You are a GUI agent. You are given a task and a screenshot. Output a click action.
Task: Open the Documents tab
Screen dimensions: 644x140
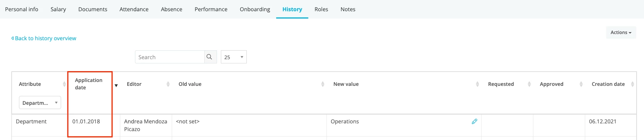tap(93, 9)
